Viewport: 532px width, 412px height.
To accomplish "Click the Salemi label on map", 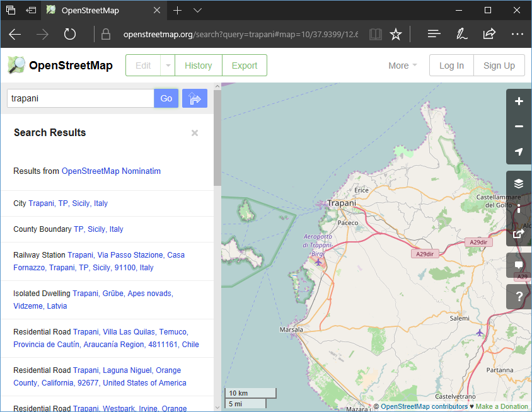I will (x=460, y=318).
